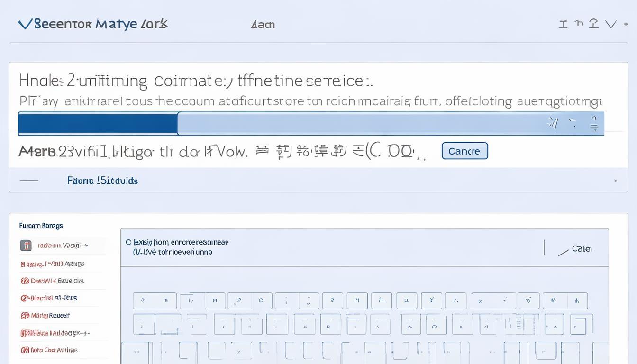Click red icon beside 'Nora Cad Amlias' item
Image resolution: width=637 pixels, height=364 pixels.
coord(25,350)
